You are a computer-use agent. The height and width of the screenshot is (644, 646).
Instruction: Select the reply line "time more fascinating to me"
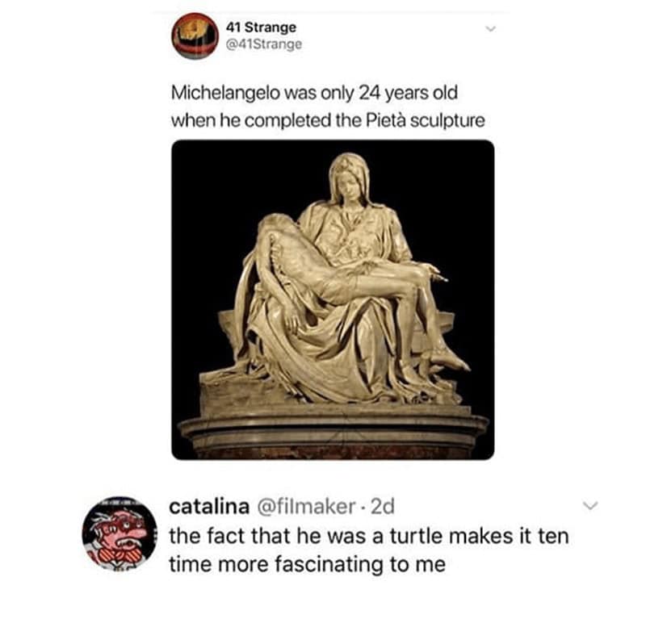coord(308,564)
